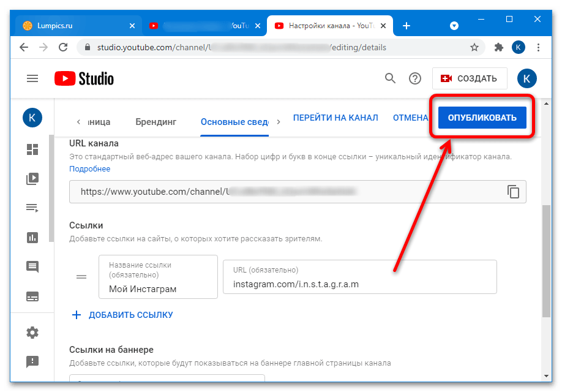Image resolution: width=562 pixels, height=392 pixels.
Task: Open Settings gear in sidebar
Action: point(32,333)
